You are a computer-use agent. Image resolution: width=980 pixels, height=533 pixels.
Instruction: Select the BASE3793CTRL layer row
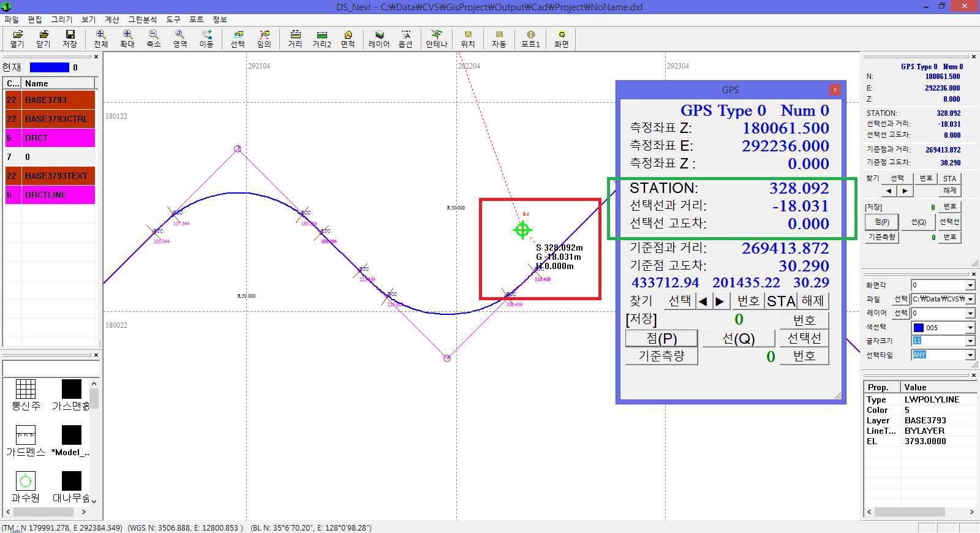coord(50,119)
